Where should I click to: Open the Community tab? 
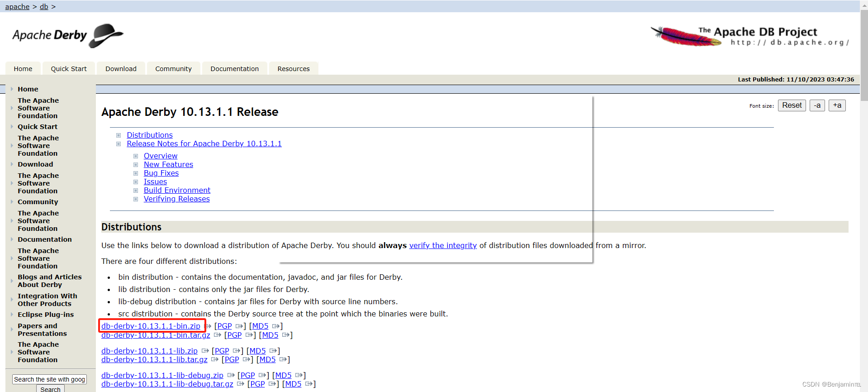pyautogui.click(x=173, y=69)
